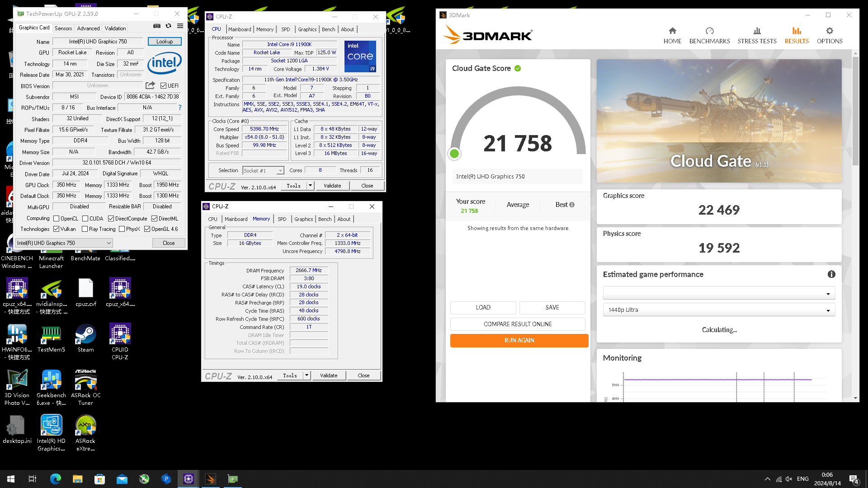Expand the Tools arrow in CPU-Z Memory window
The image size is (868, 488).
click(x=307, y=375)
